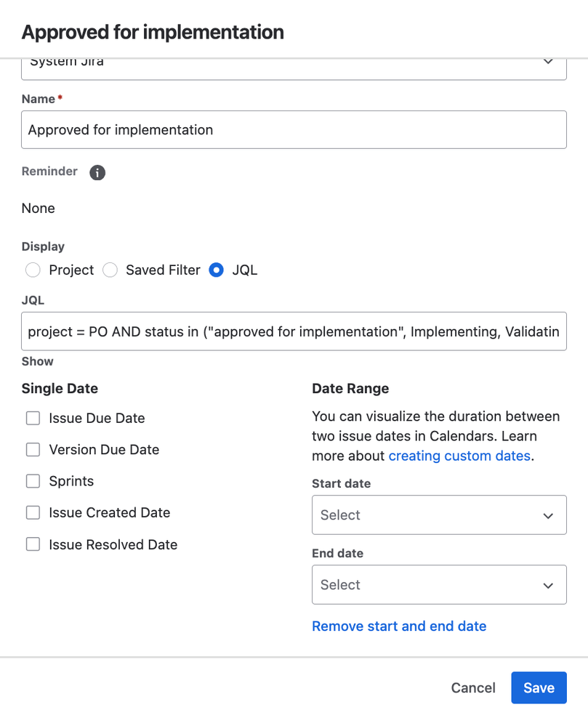Viewport: 588px width, 726px height.
Task: Click the Reminder info icon
Action: click(97, 173)
